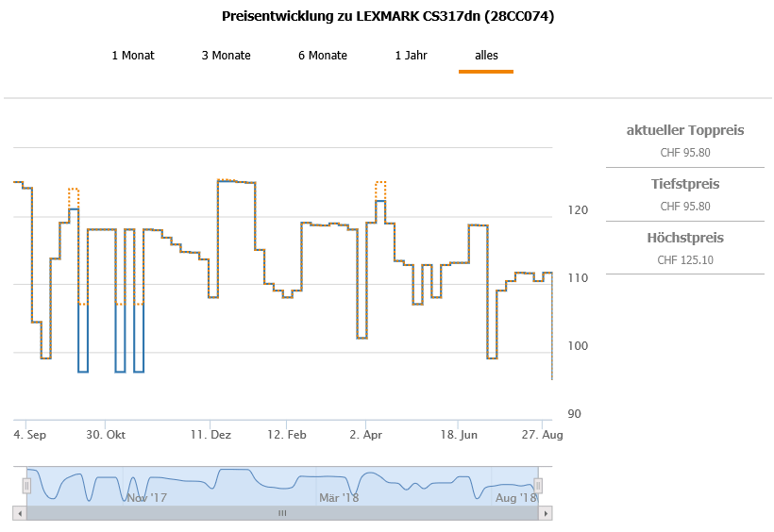
Task: Click the right navigator range handle
Action: point(538,486)
